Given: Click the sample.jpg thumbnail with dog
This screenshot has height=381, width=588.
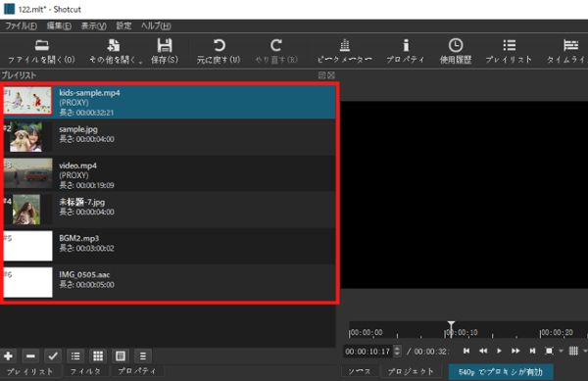Looking at the screenshot, I should (26, 137).
